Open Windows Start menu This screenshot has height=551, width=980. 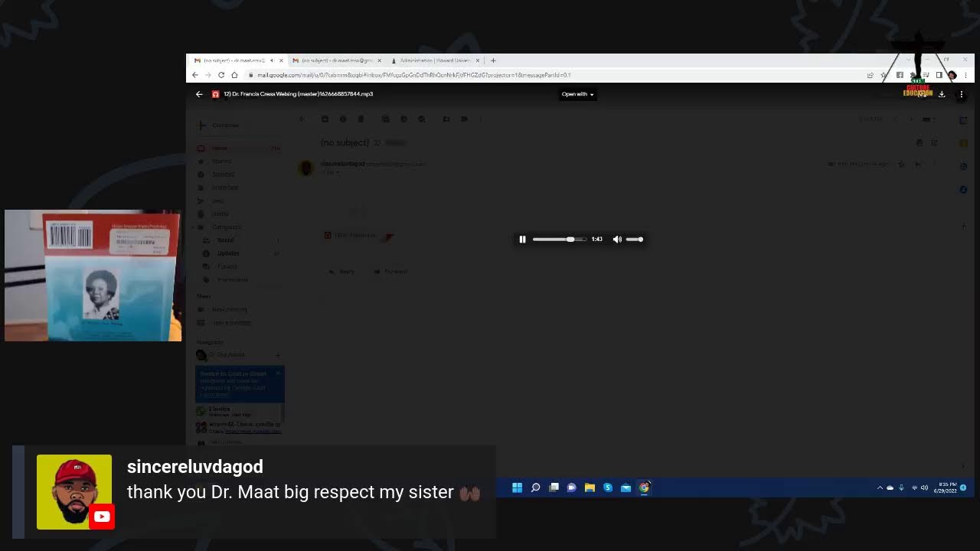[x=517, y=487]
